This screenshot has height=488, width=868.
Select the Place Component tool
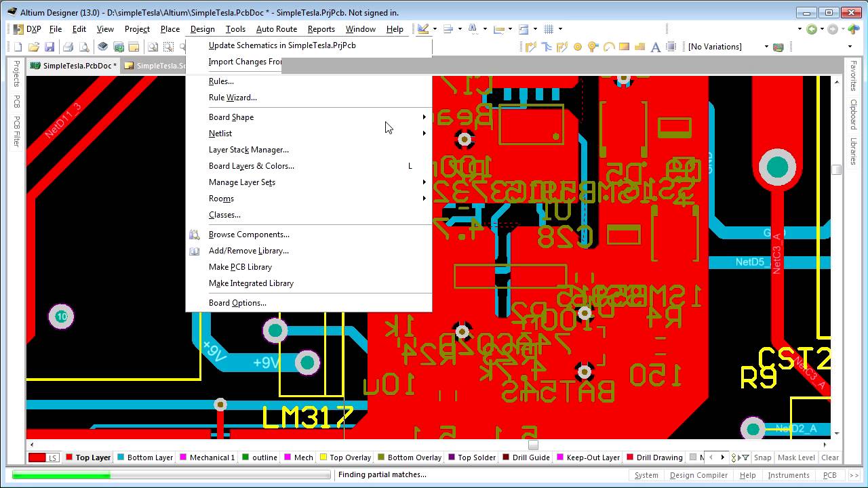pos(671,47)
